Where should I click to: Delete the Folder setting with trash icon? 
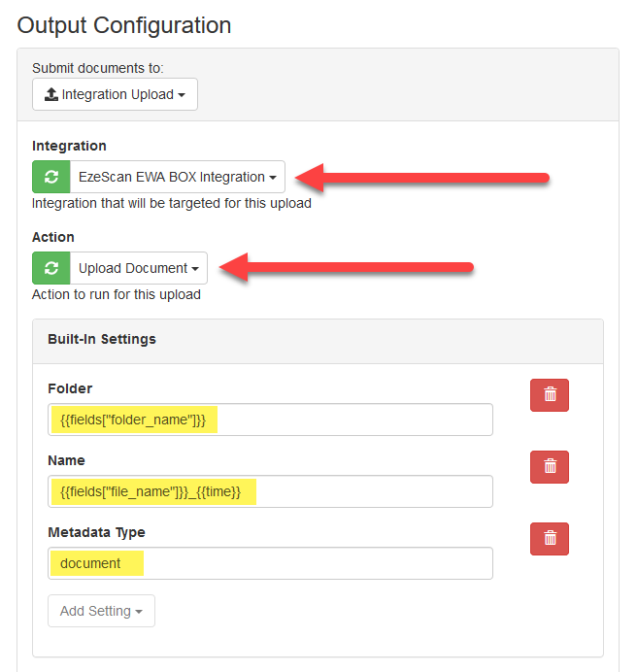pyautogui.click(x=550, y=395)
